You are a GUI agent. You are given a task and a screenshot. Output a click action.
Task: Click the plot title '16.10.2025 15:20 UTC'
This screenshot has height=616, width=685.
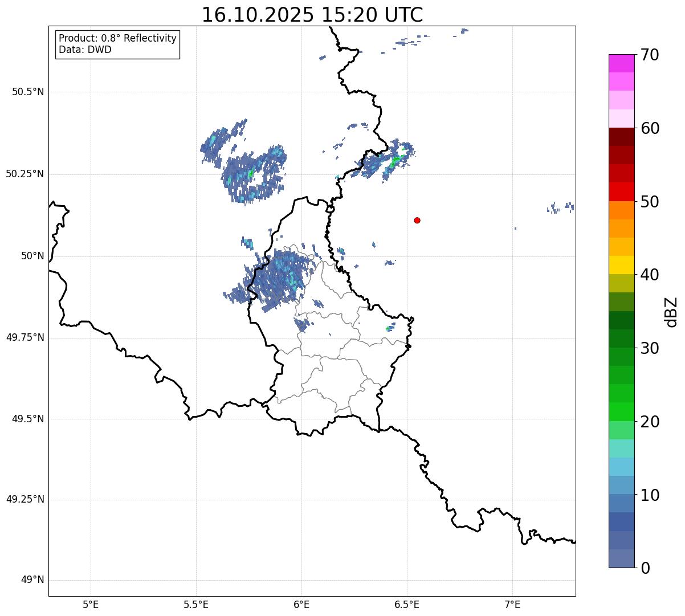point(312,15)
